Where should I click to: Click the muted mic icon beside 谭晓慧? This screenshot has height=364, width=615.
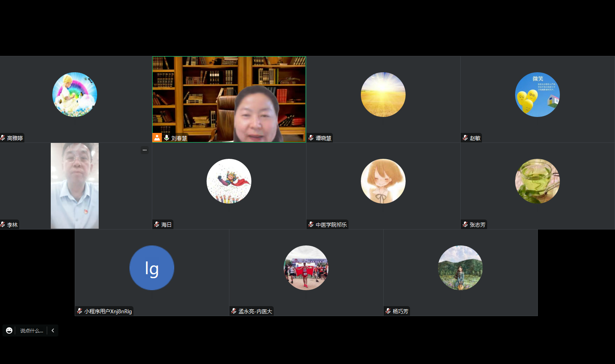click(x=311, y=138)
